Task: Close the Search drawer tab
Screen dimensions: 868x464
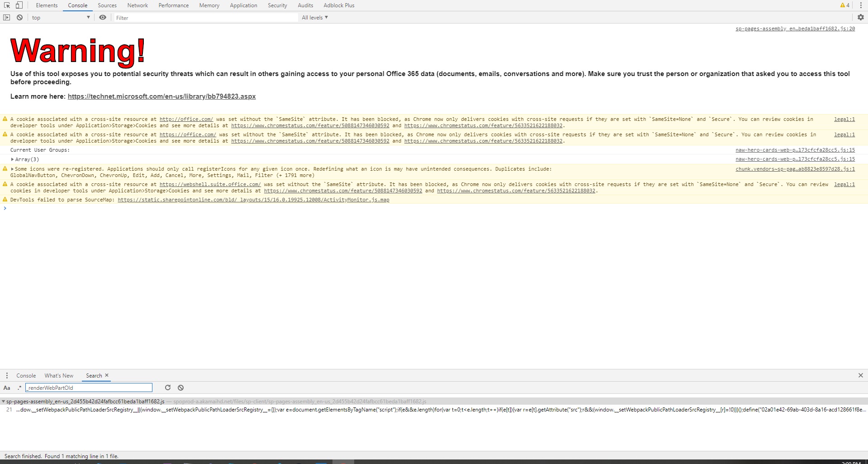Action: pos(107,375)
